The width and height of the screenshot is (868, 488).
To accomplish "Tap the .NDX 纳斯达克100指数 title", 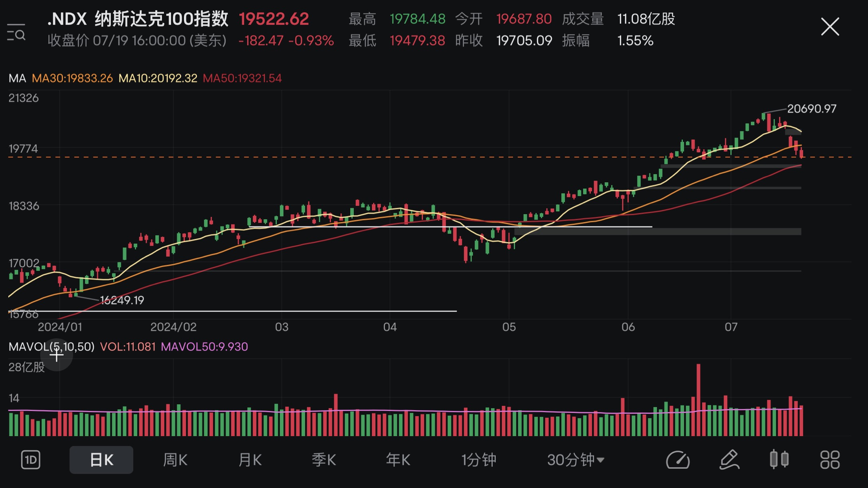I will (x=138, y=19).
